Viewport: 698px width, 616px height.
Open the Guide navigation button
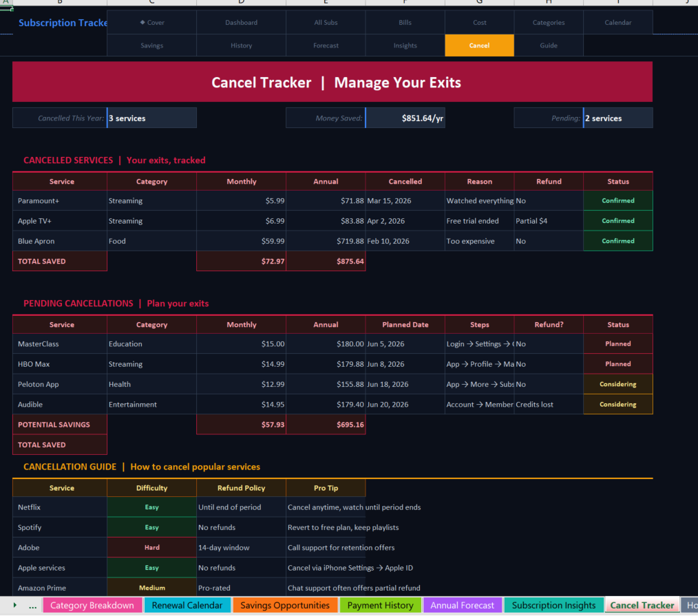pyautogui.click(x=549, y=45)
